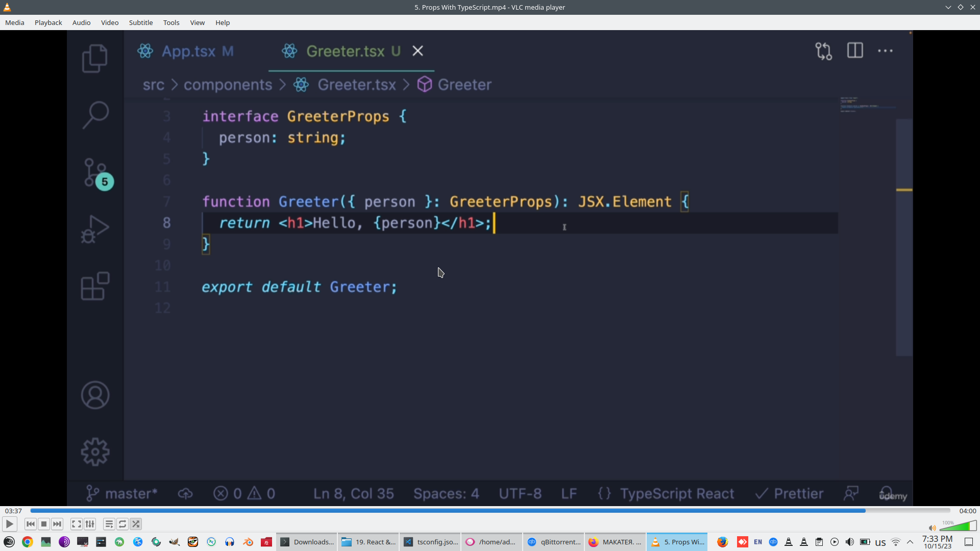Click the elapsed time 03:37 label
Screen dimensions: 980x551
coord(13,511)
